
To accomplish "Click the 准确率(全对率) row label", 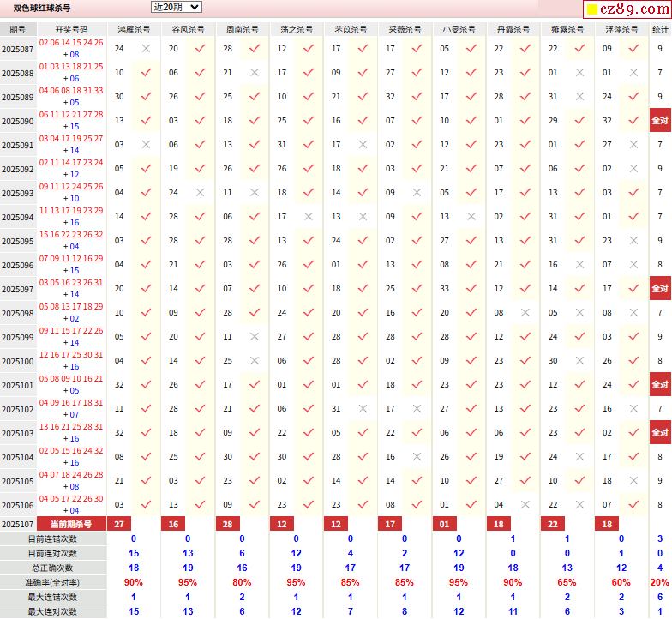I will point(53,582).
